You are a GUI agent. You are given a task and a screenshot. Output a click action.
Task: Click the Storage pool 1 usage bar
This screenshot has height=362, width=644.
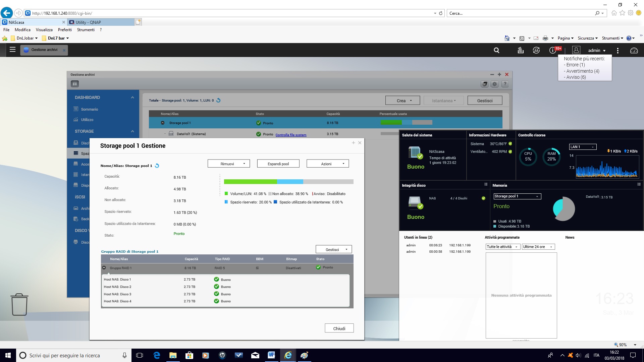coord(406,123)
